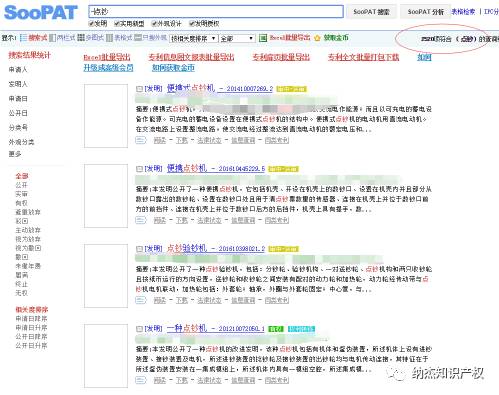499x395 pixels.
Task: Click 法律状态 under 便携点钞机 result
Action: 209,220
